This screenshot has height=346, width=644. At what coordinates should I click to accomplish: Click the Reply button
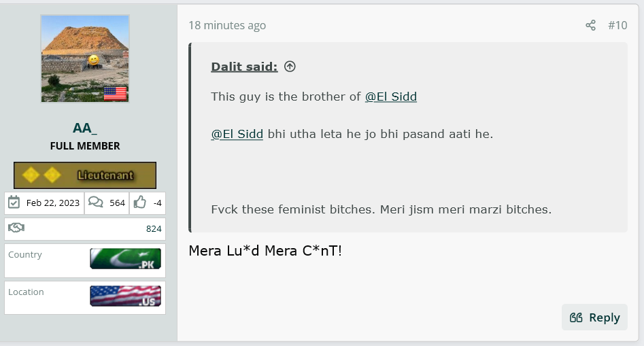[x=594, y=317]
